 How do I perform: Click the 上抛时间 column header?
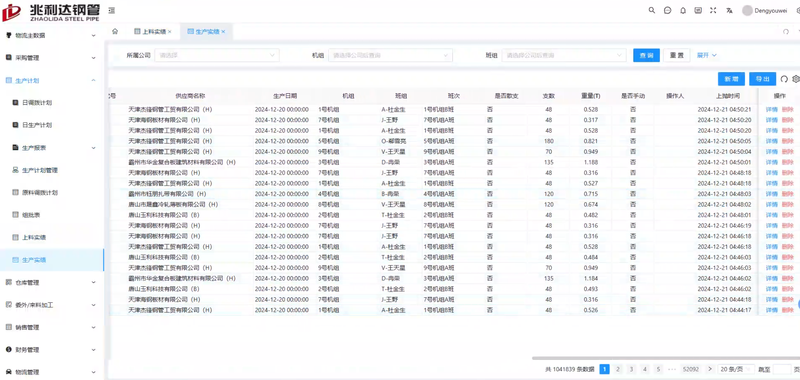(x=727, y=96)
